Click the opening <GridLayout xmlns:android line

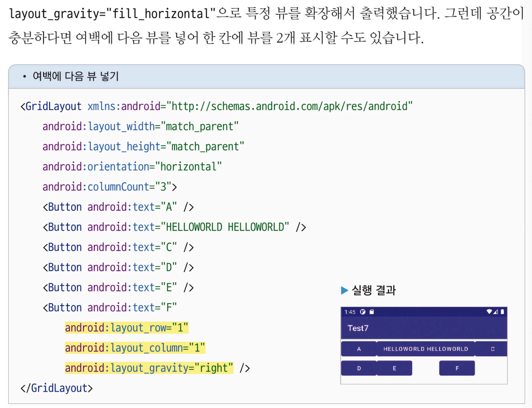coord(216,106)
